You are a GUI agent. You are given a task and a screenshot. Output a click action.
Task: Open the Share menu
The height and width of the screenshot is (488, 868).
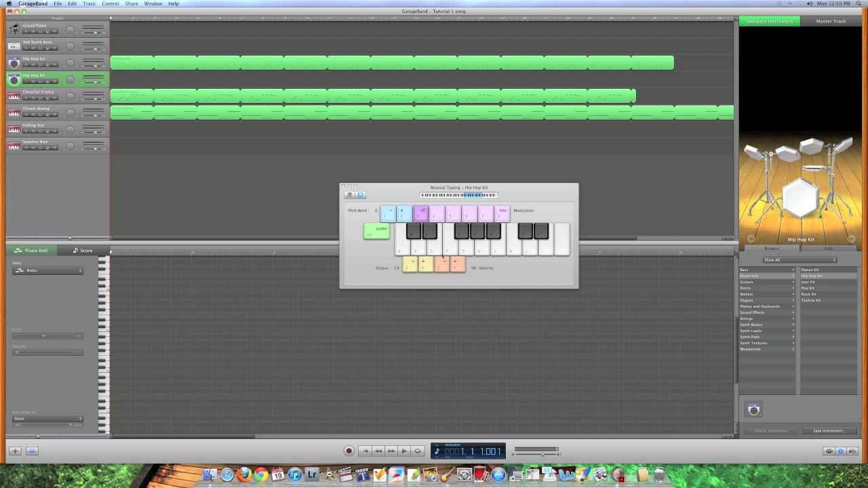132,3
